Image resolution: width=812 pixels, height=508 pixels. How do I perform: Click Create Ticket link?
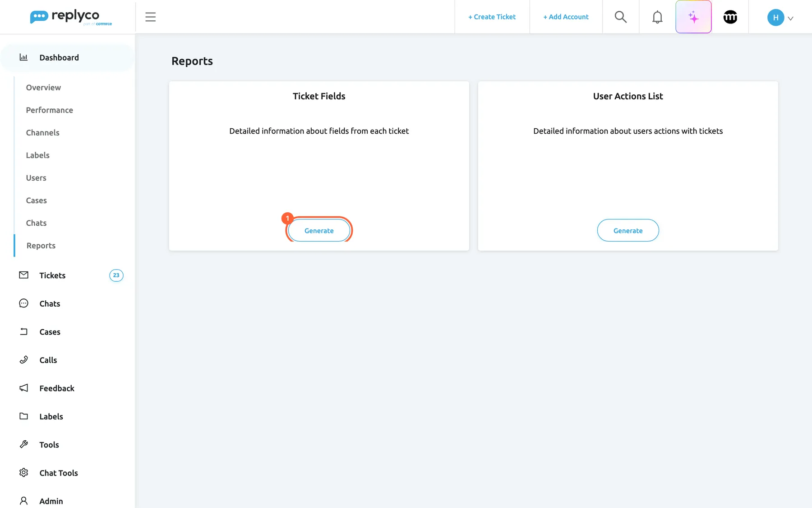pyautogui.click(x=492, y=17)
